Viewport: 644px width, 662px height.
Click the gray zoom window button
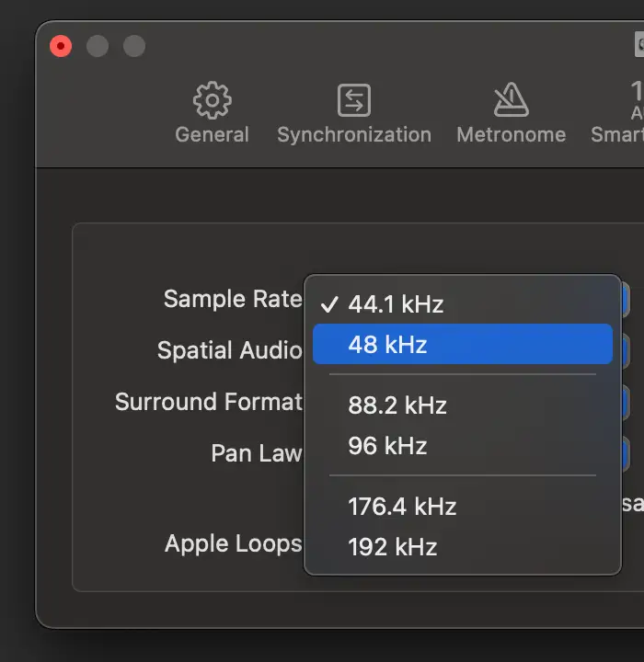coord(134,46)
